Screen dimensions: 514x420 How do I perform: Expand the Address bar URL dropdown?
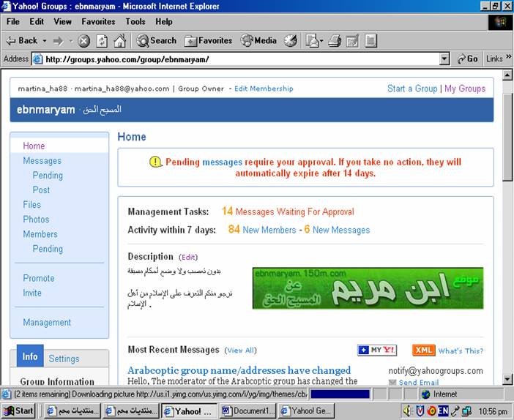coord(444,59)
